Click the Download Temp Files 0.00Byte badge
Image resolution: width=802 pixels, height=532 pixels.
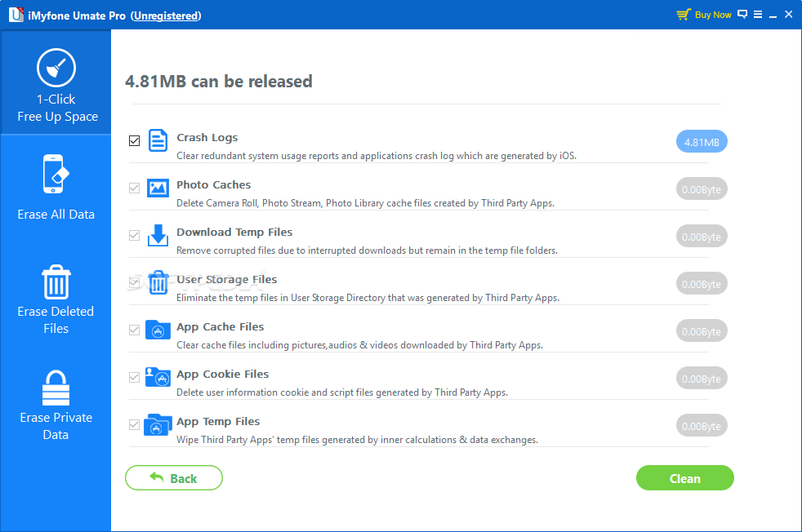pyautogui.click(x=702, y=236)
